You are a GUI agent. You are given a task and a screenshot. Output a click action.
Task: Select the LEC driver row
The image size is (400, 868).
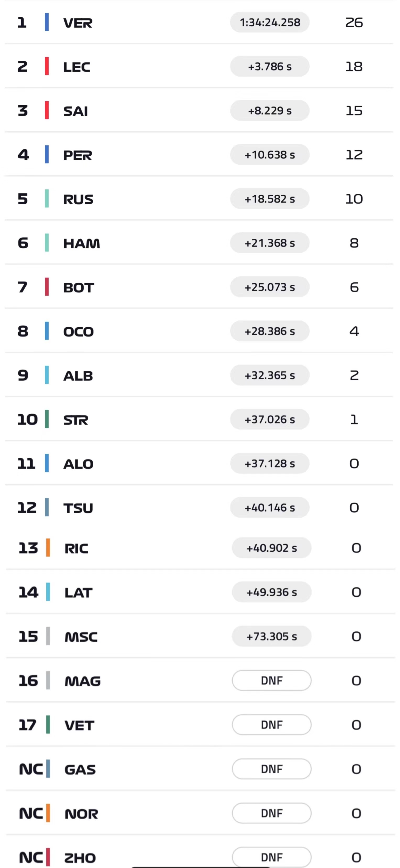[76, 67]
